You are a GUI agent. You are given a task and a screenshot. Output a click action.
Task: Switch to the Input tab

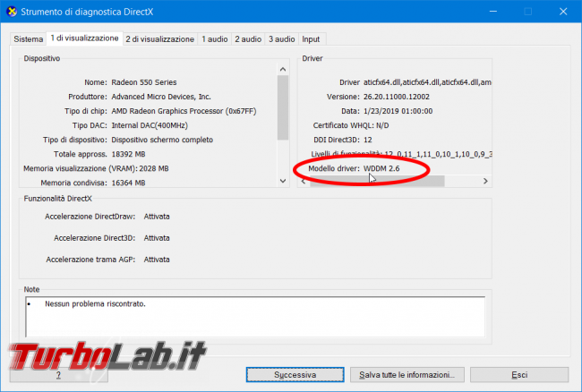[311, 39]
